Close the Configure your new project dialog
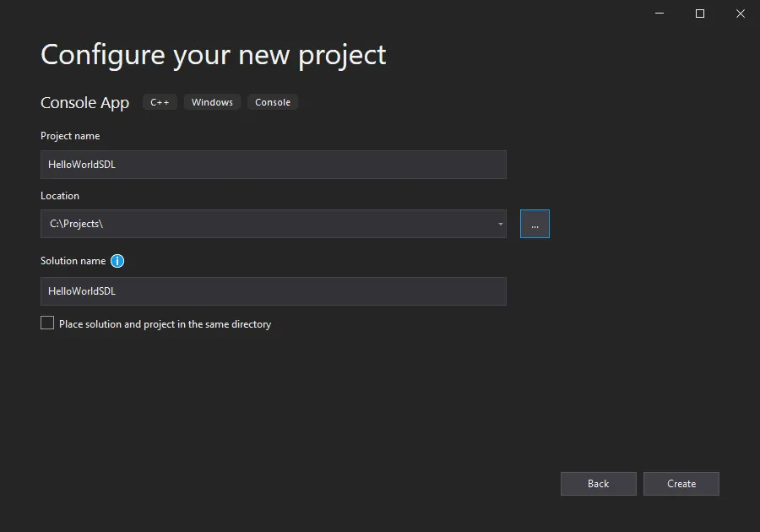 pos(740,14)
